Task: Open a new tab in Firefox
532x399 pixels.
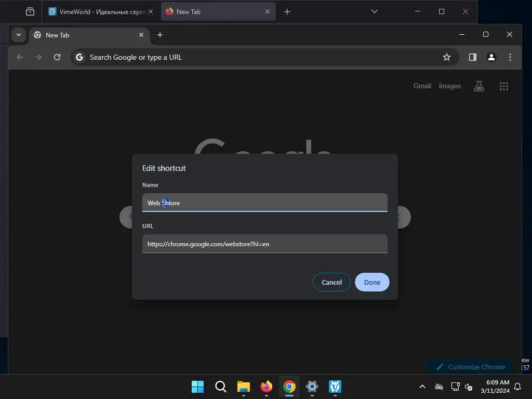Action: (x=287, y=11)
